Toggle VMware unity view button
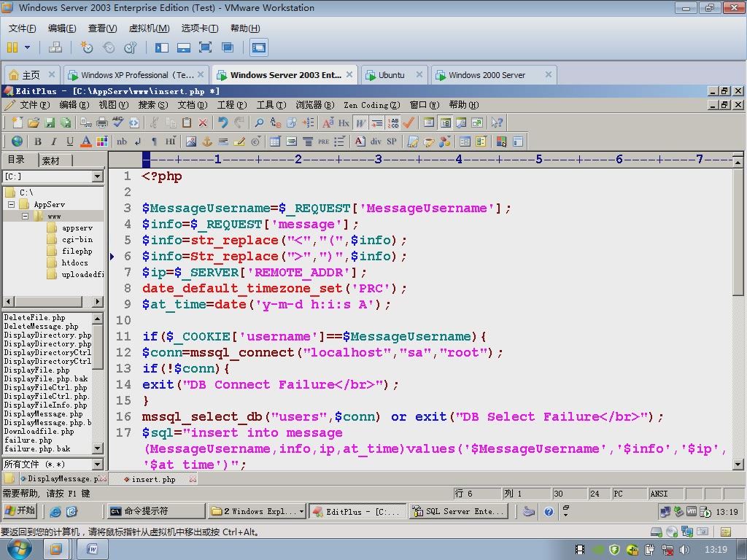The width and height of the screenshot is (747, 560). tap(228, 47)
